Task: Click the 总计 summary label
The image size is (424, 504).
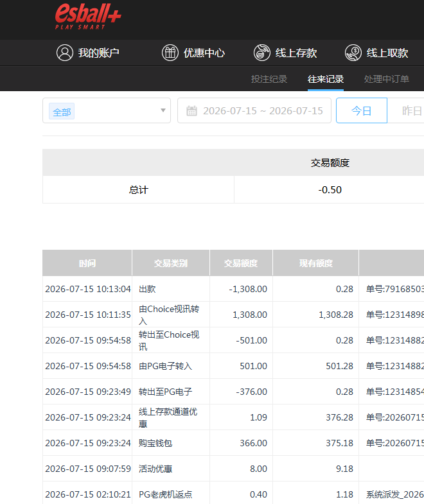Action: (x=138, y=189)
